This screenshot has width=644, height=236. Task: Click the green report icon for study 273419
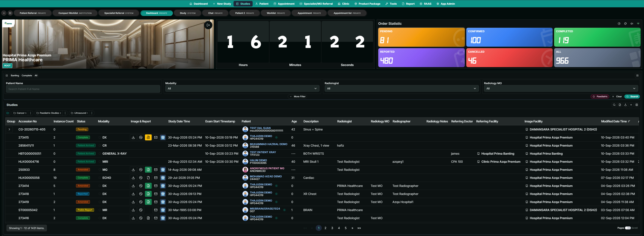[x=148, y=202]
